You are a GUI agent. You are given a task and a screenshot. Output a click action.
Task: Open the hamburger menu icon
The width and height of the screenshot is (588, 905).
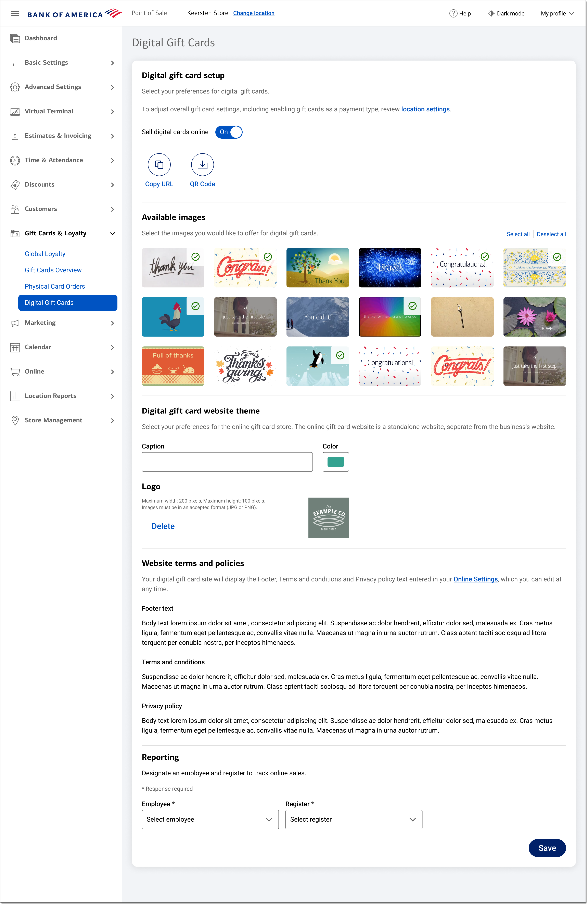pyautogui.click(x=15, y=13)
